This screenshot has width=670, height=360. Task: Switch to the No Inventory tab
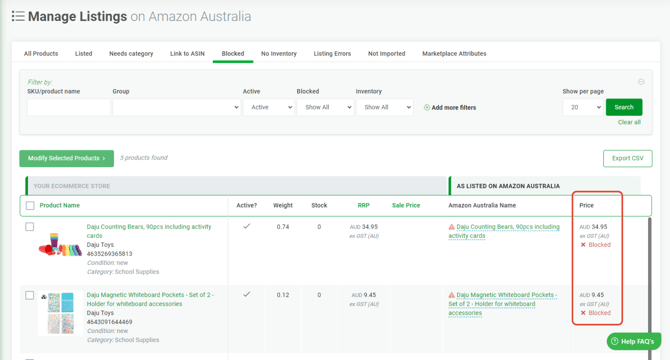coord(279,53)
